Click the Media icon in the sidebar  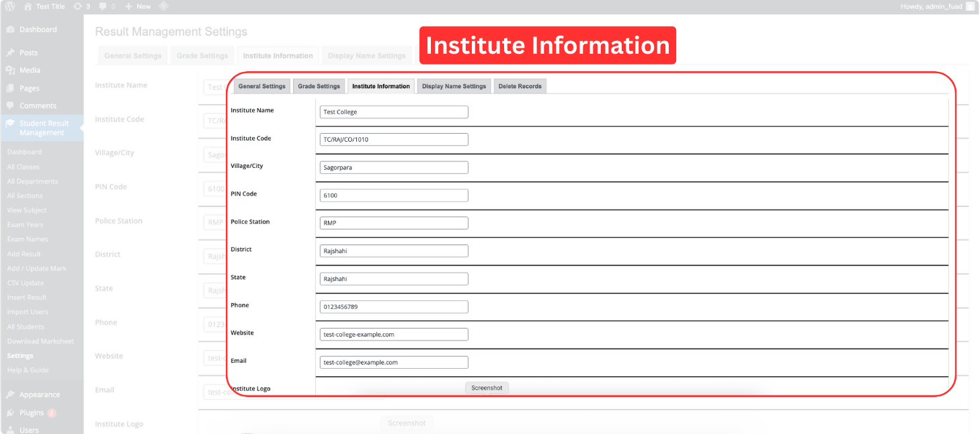(10, 70)
